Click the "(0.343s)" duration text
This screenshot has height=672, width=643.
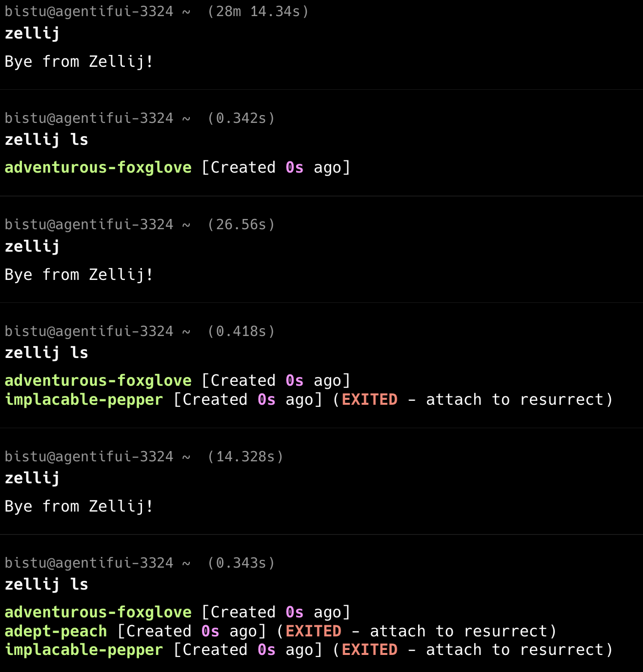(x=241, y=563)
